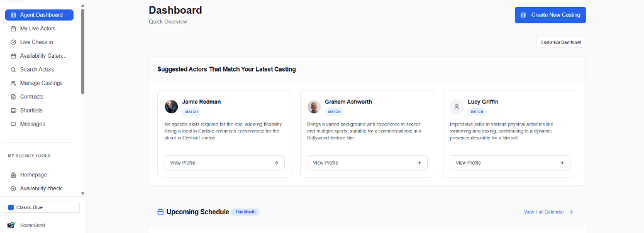
Task: Click the arrow in Lucy Griffin's View Profile
Action: (x=562, y=163)
